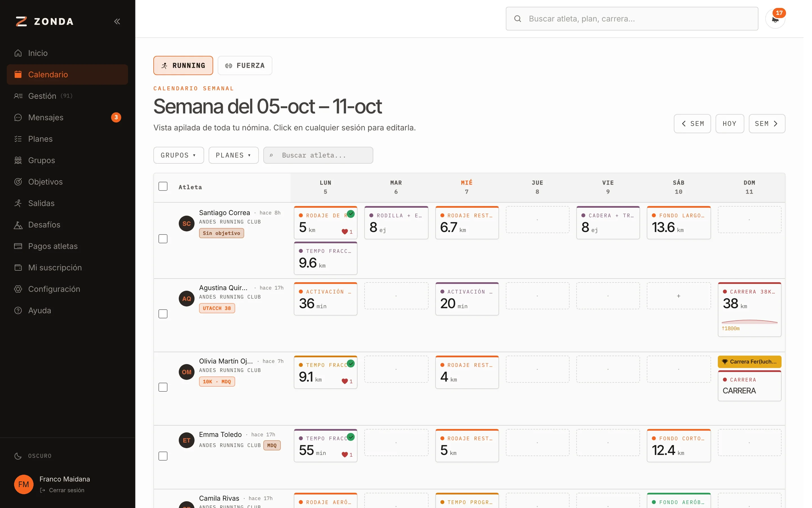Switch to the RUNNING tab
812x508 pixels.
(183, 65)
